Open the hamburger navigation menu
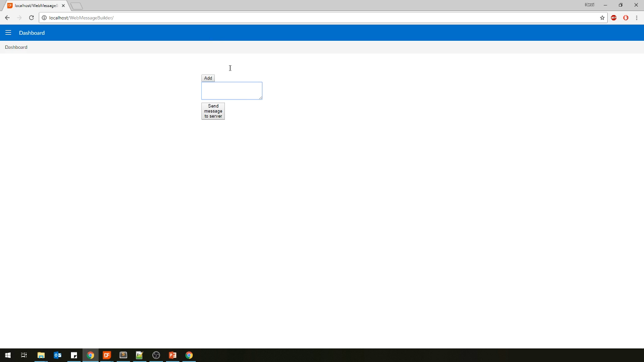This screenshot has width=644, height=362. [8, 33]
